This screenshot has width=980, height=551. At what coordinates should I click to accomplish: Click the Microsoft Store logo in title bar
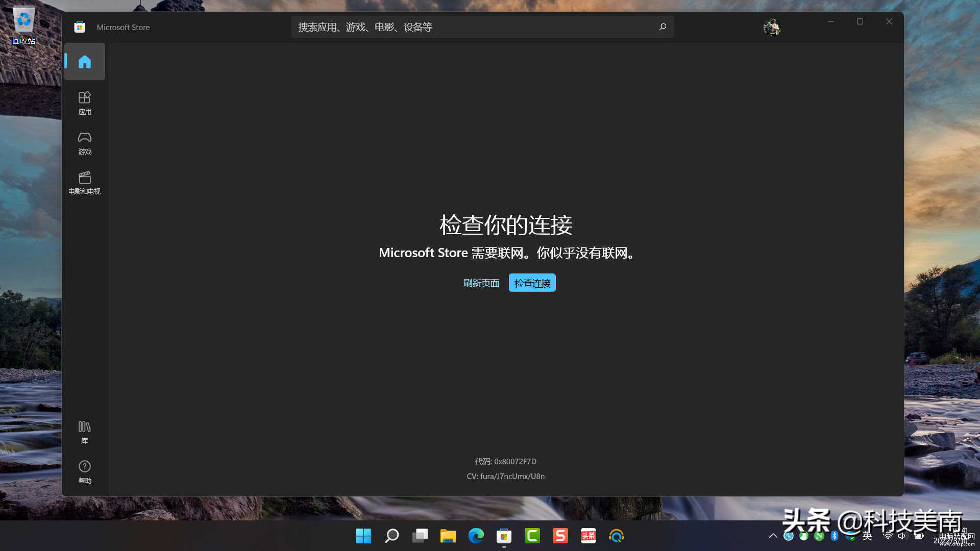tap(80, 27)
